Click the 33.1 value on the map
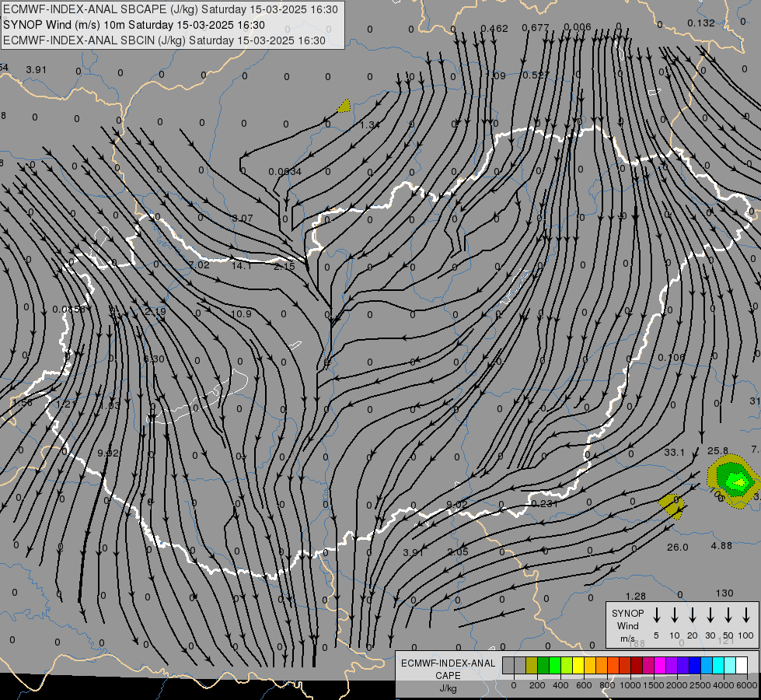 tap(674, 453)
